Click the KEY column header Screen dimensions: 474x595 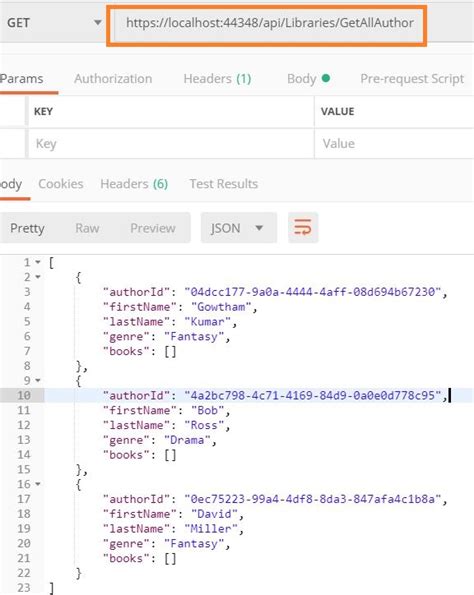[x=43, y=112]
